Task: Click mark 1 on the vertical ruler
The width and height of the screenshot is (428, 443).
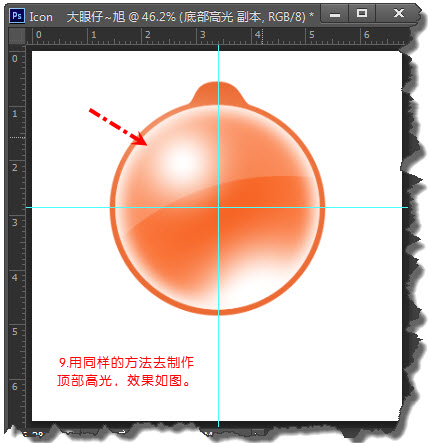Action: [x=15, y=114]
